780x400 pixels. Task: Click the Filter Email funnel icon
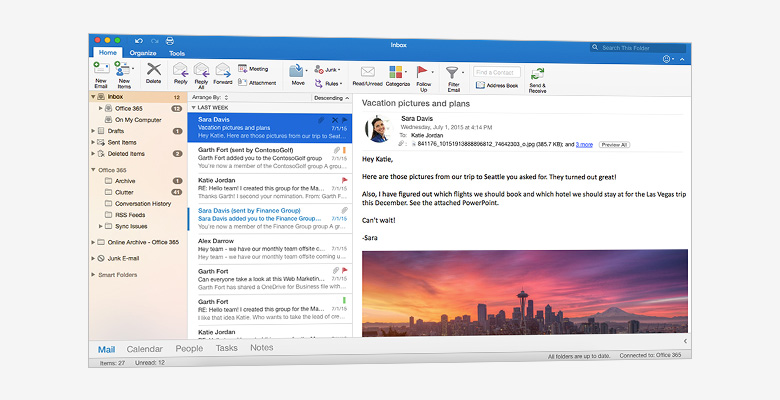click(452, 72)
